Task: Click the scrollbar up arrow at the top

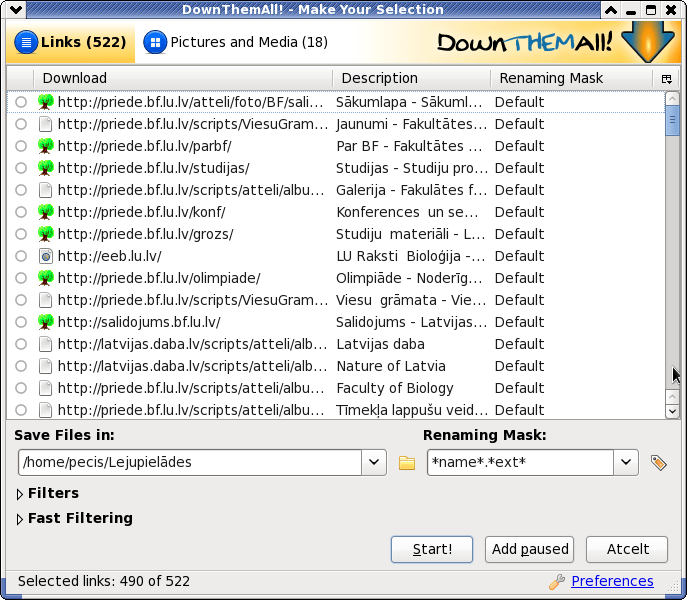Action: 672,98
